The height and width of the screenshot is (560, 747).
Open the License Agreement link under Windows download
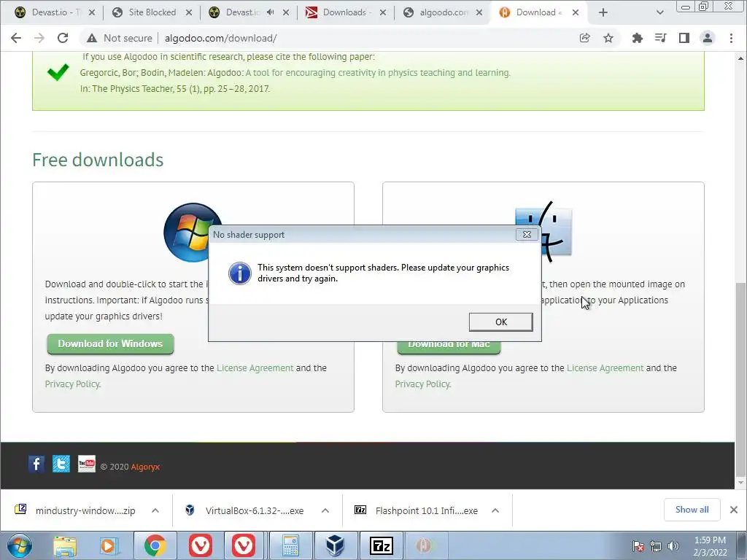255,368
